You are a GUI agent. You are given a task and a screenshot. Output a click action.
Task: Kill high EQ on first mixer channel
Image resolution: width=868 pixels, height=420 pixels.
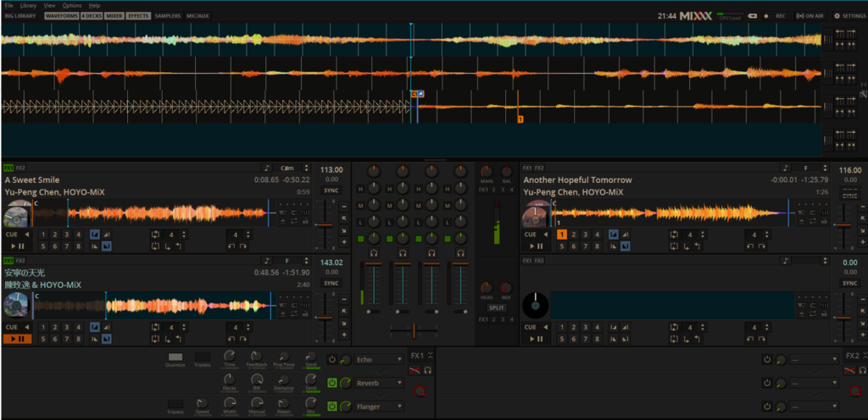click(360, 189)
